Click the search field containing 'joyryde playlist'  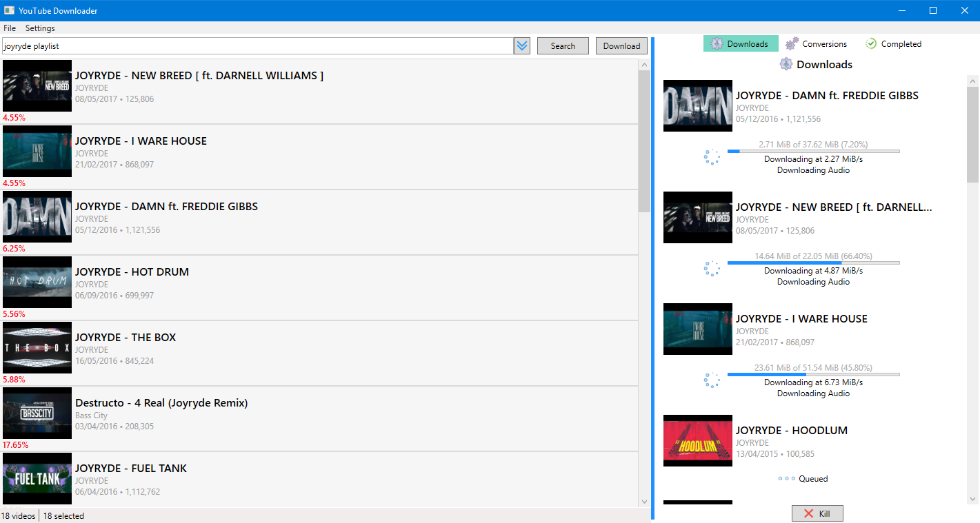point(257,45)
